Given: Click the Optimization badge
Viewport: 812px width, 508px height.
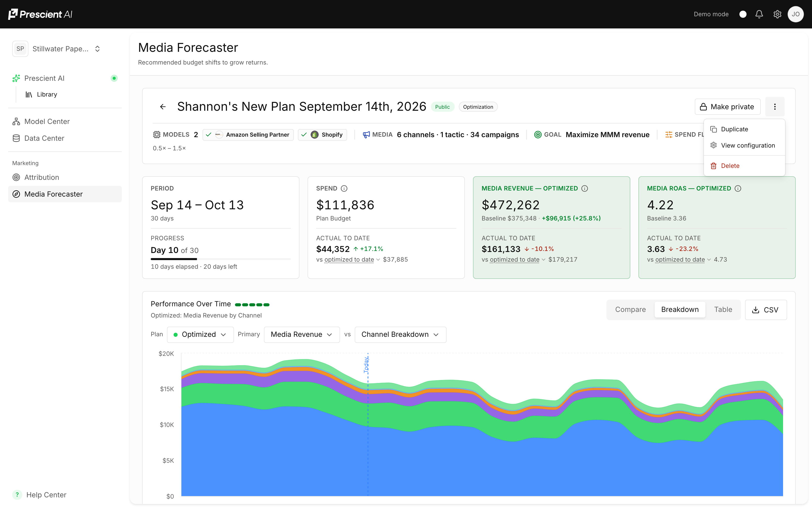Looking at the screenshot, I should coord(478,107).
